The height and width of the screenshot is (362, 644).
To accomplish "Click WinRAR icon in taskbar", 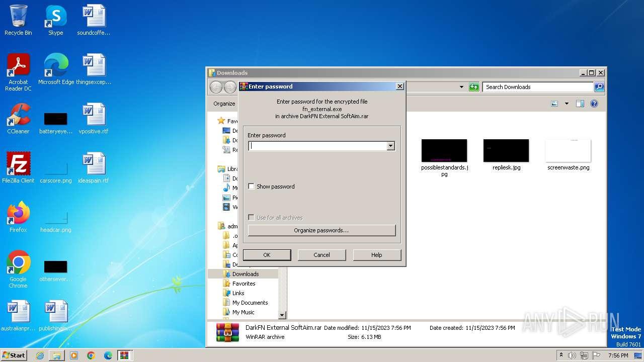I will [125, 355].
